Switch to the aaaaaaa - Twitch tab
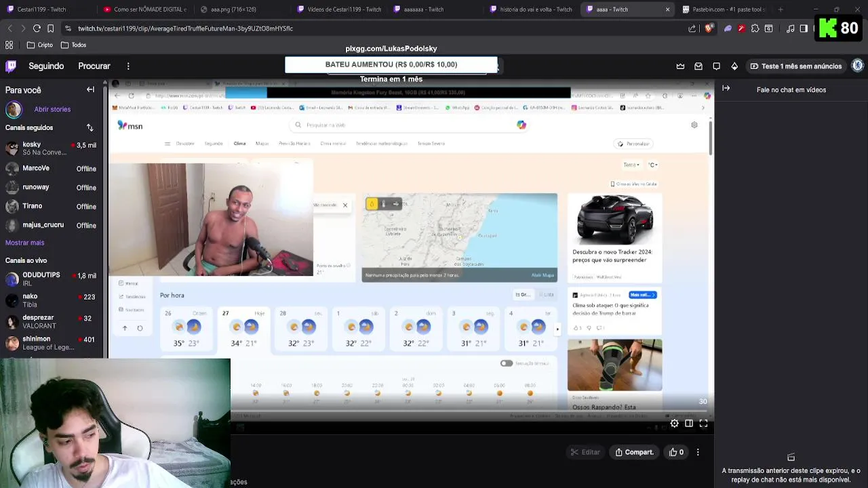This screenshot has height=488, width=868. click(x=436, y=9)
